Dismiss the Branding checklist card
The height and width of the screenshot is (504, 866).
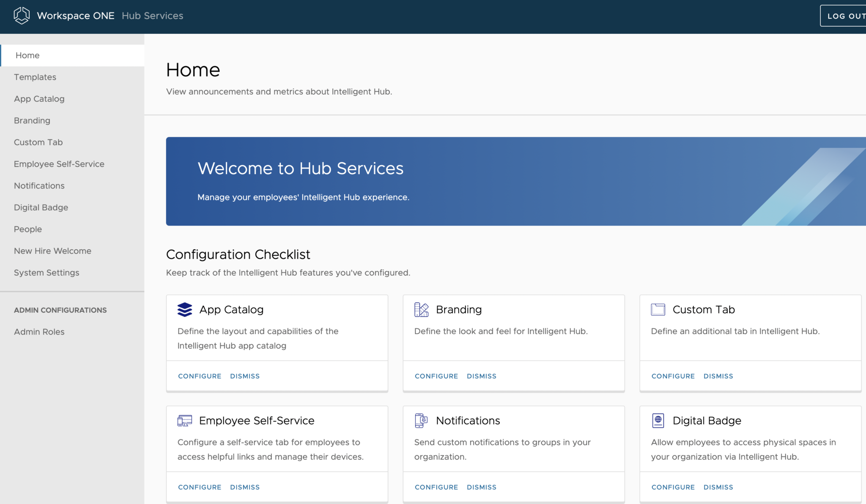click(482, 376)
